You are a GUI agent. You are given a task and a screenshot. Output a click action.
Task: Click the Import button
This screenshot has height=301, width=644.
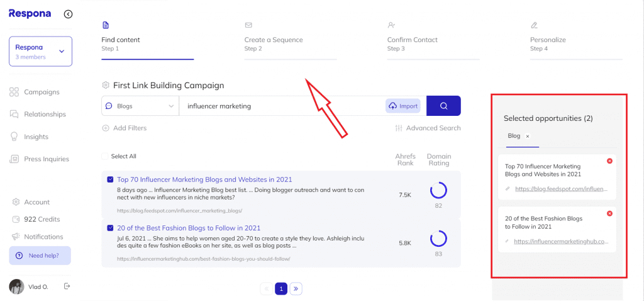[x=403, y=106]
